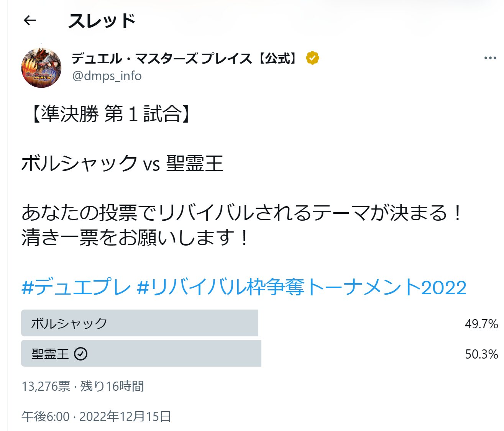504x431 pixels.
Task: Click the 13,276票 vote count
Action: point(46,386)
